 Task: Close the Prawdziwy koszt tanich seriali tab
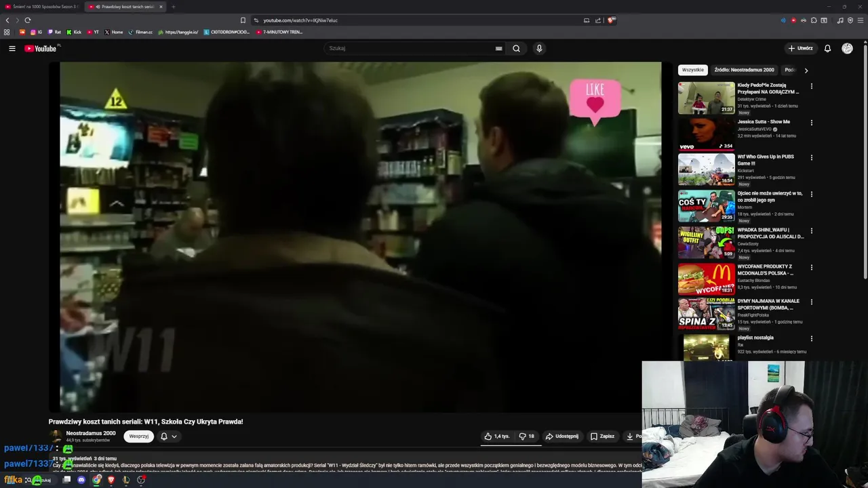[x=161, y=7]
